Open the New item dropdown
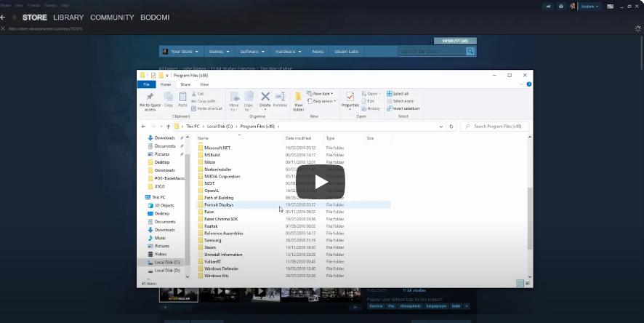The image size is (644, 323). coord(321,94)
